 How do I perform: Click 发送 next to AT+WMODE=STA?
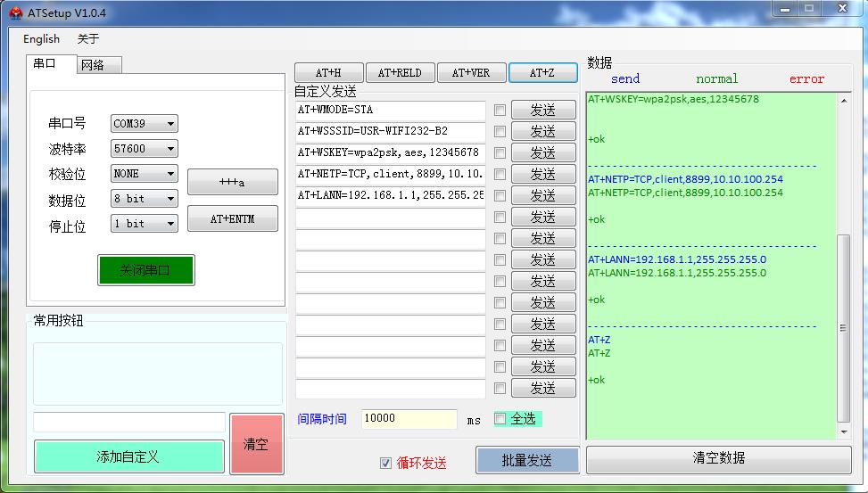[542, 111]
